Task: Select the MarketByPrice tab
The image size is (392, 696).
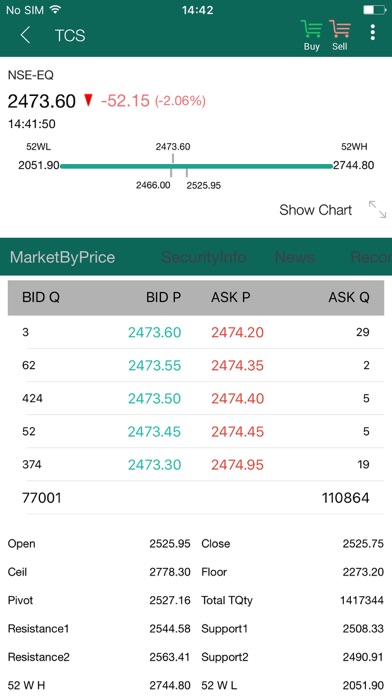Action: tap(63, 257)
